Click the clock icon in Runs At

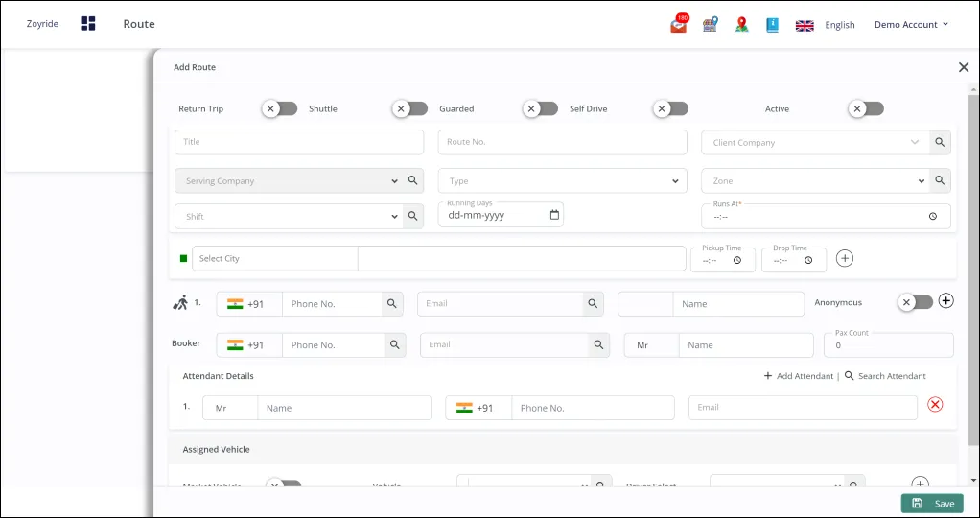tap(933, 217)
